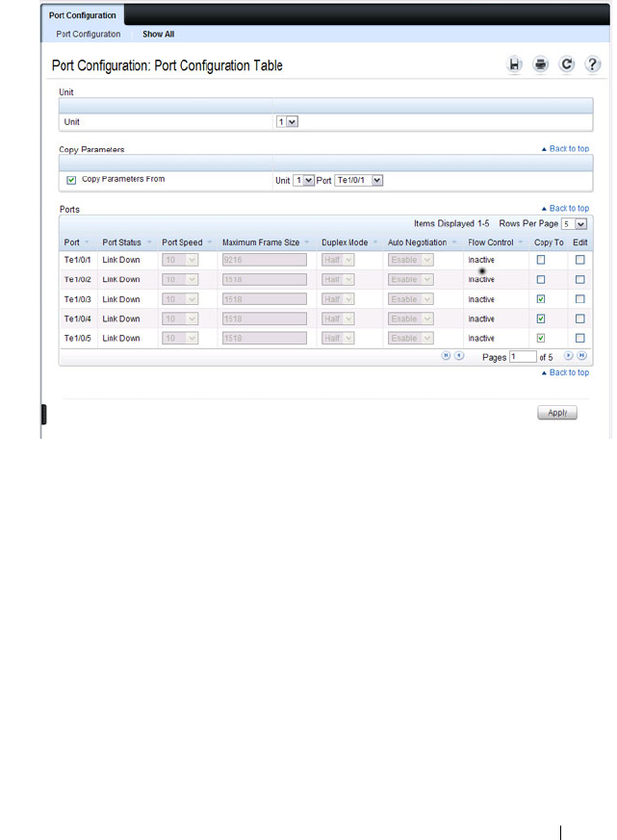This screenshot has height=840, width=617.
Task: Go to next page of ports table
Action: tap(568, 356)
